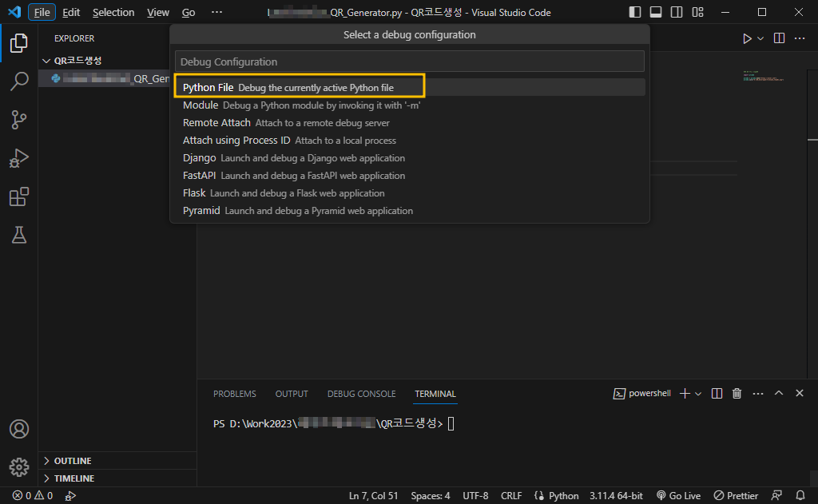Select the Flask debug configuration

pyautogui.click(x=410, y=193)
